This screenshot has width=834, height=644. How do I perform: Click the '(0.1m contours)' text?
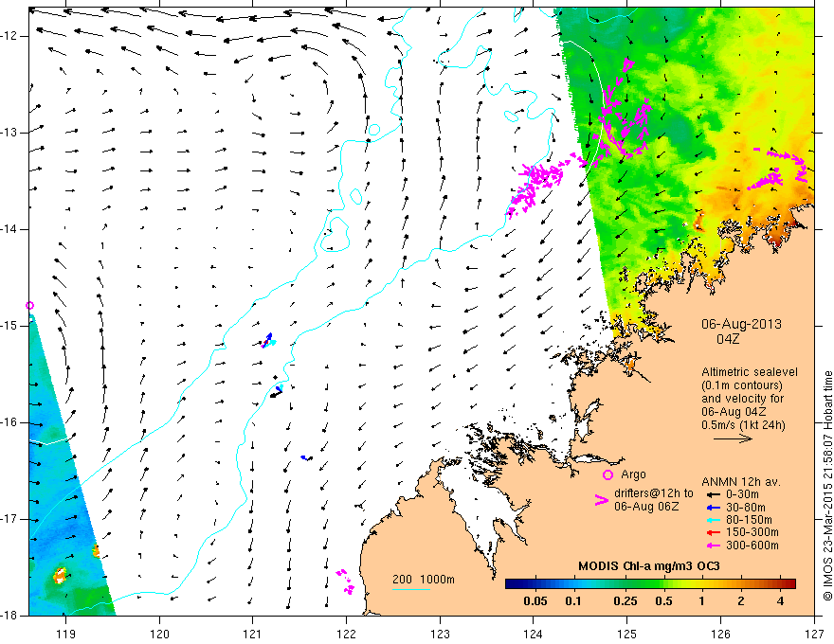coord(742,385)
